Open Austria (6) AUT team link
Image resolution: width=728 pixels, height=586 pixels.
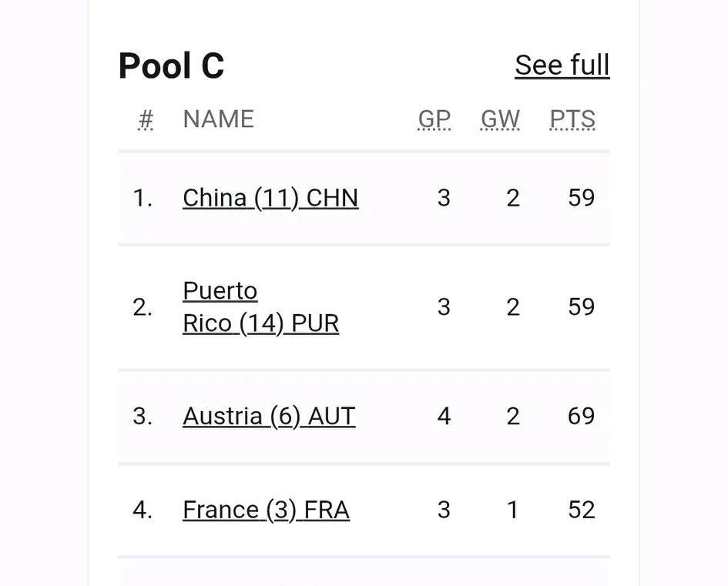point(270,416)
